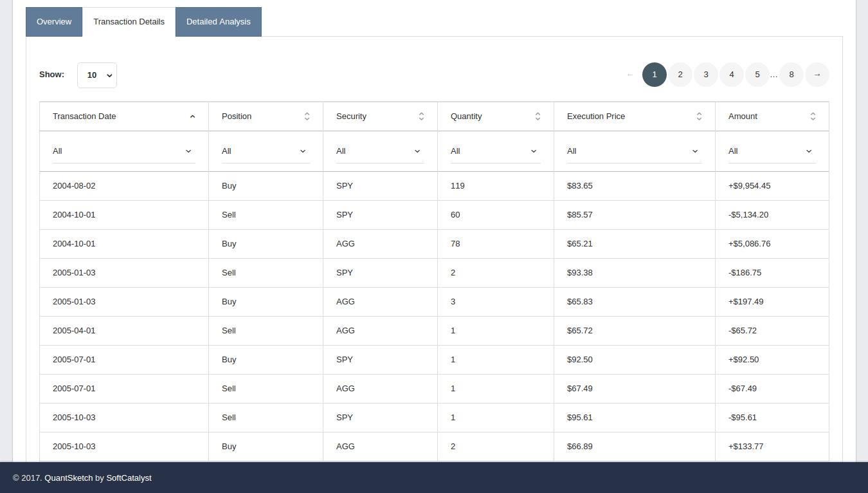Click the Position header label
Viewport: 868px width, 493px height.
coord(237,116)
